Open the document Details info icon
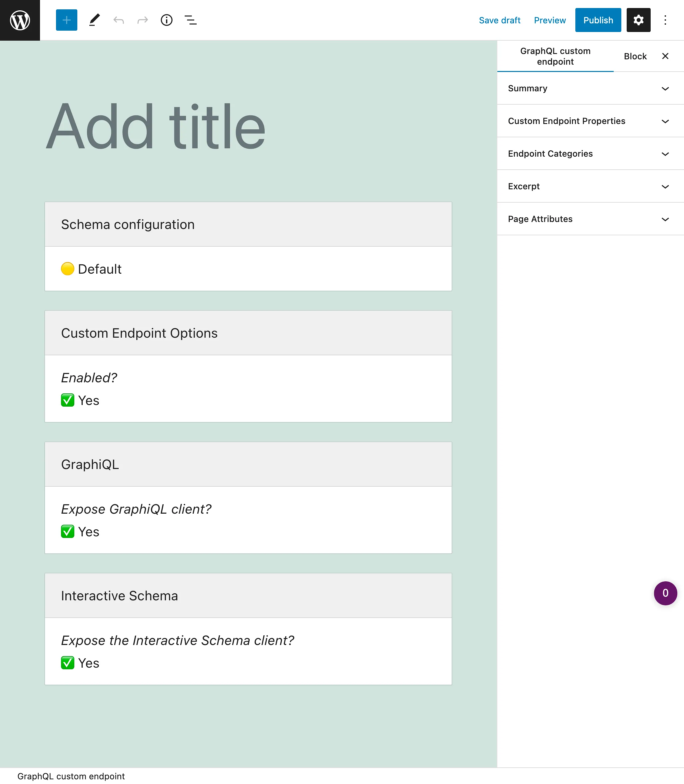 (166, 20)
